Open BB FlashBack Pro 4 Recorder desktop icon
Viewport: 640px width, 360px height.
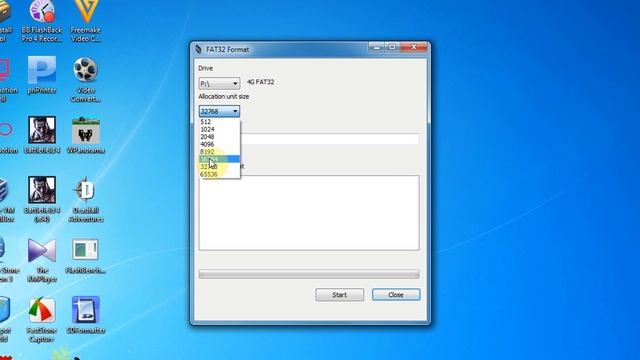[42, 21]
